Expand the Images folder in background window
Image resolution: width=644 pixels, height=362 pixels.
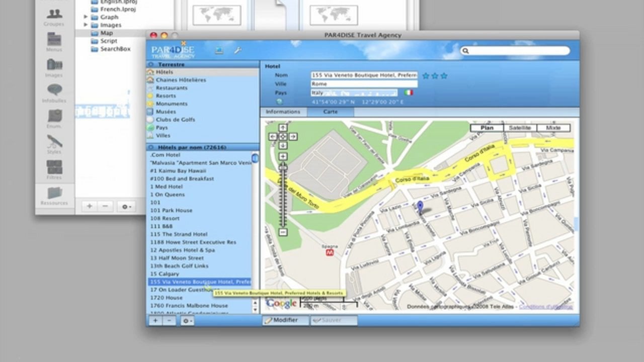pos(86,25)
